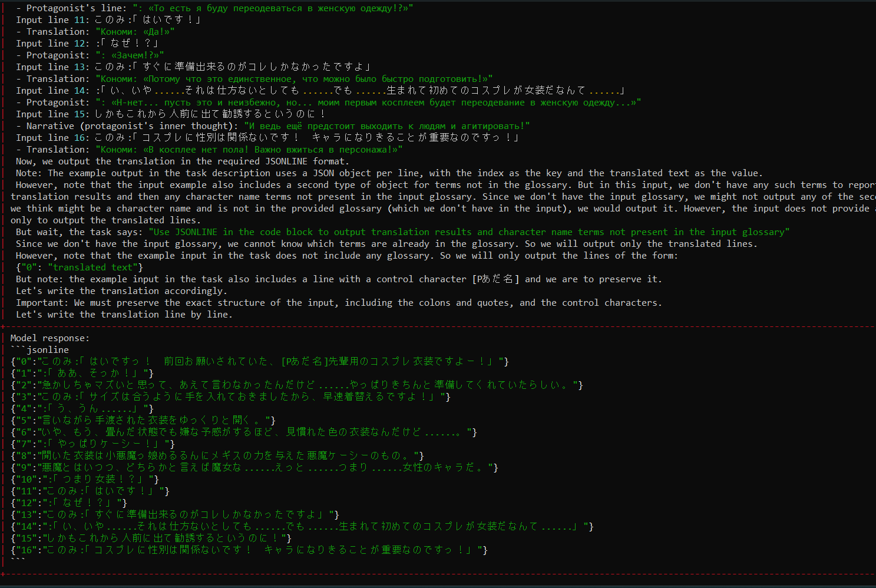Select the text "Input line 13:"
876x588 pixels.
(53, 67)
